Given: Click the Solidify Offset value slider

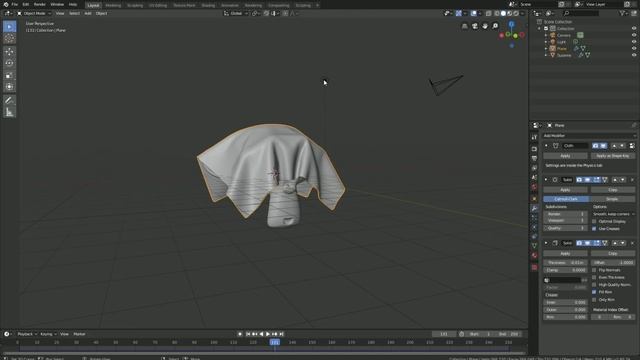Looking at the screenshot, I should coord(613,263).
